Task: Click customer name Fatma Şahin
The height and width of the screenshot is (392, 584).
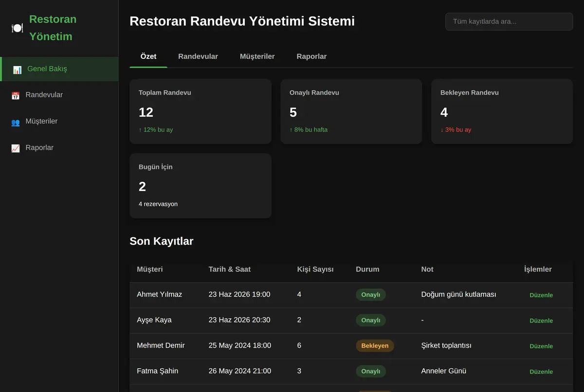Action: 158,371
